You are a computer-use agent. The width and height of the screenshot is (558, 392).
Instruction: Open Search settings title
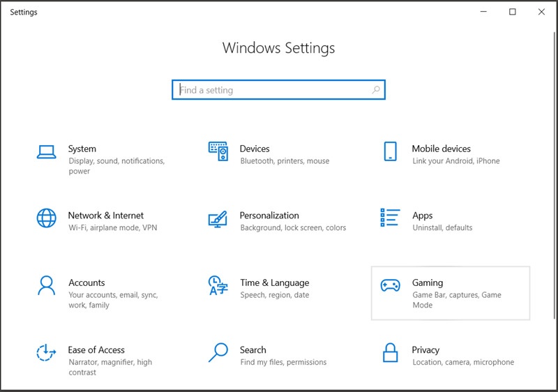pos(253,350)
